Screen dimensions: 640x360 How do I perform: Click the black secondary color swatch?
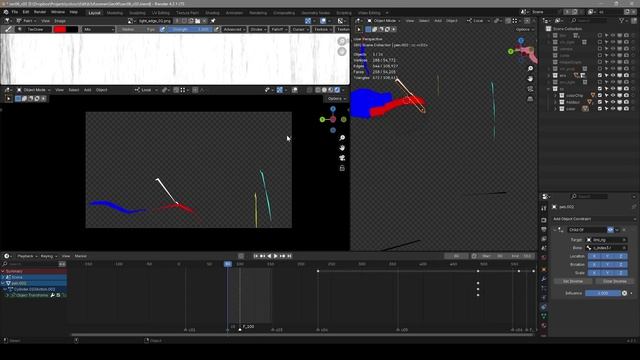(72, 29)
